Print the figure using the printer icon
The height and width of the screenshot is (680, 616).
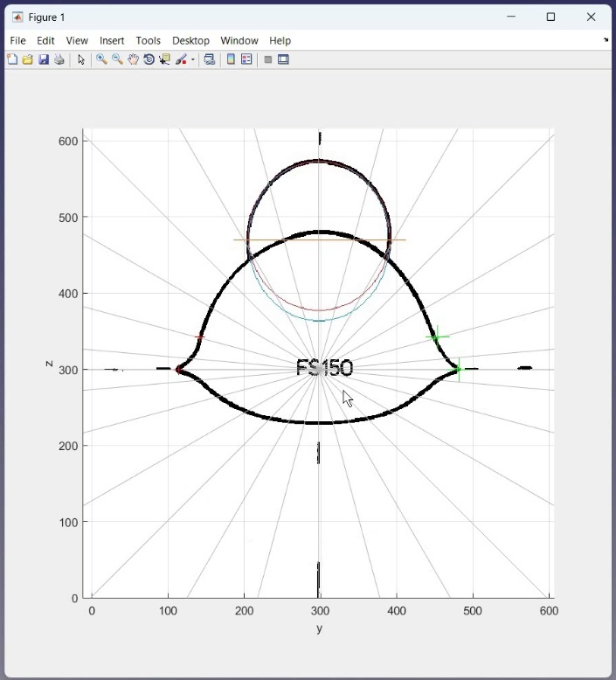tap(59, 59)
